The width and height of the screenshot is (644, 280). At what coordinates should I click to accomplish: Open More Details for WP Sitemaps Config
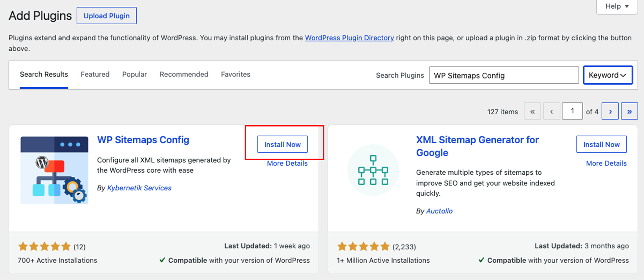(287, 163)
